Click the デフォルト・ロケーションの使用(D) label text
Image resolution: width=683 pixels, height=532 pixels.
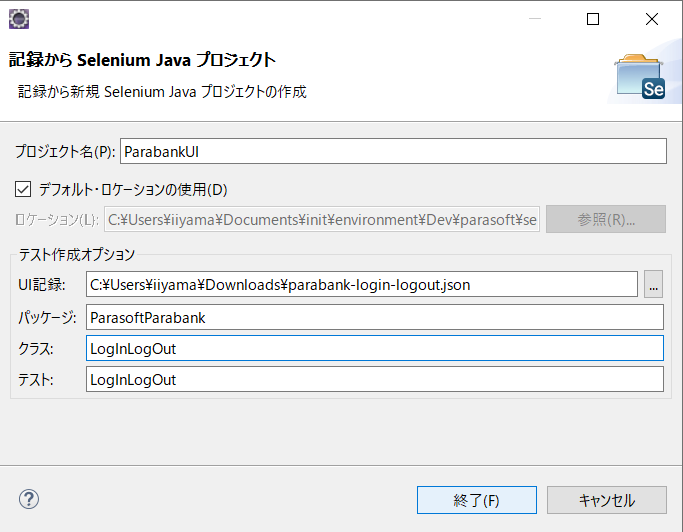[x=133, y=190]
